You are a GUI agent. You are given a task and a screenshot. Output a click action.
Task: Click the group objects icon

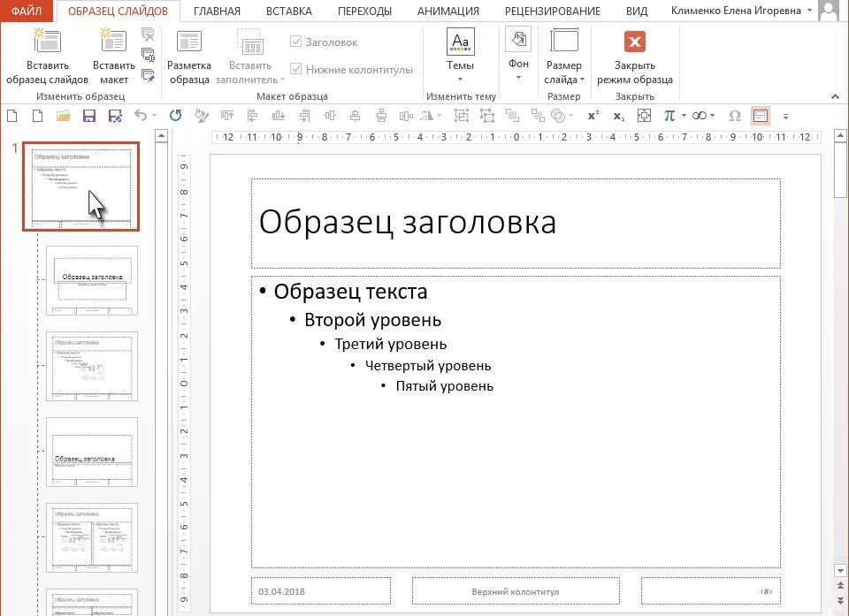[462, 115]
